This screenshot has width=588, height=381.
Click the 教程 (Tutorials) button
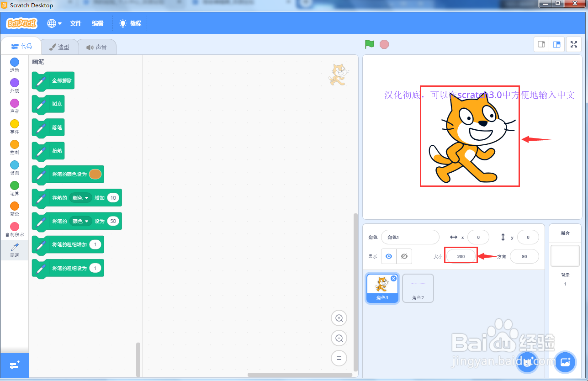click(130, 23)
